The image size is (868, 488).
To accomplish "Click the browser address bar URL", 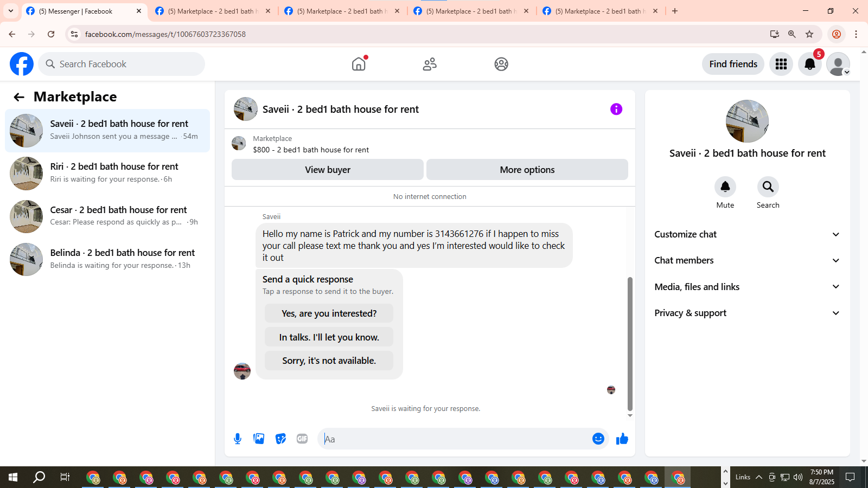I will pos(165,34).
